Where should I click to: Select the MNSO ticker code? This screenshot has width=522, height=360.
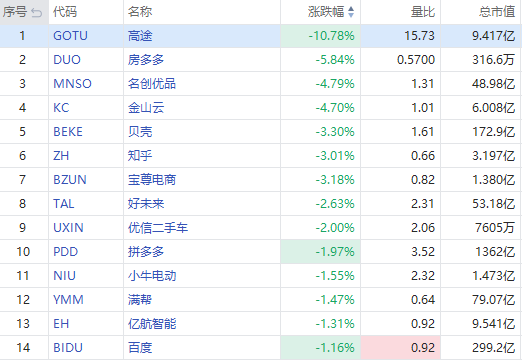(72, 84)
